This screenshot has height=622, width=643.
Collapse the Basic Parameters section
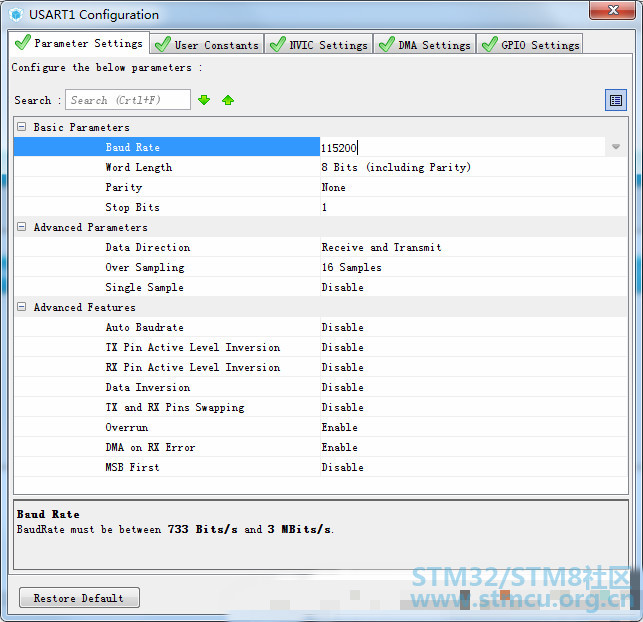tap(22, 127)
